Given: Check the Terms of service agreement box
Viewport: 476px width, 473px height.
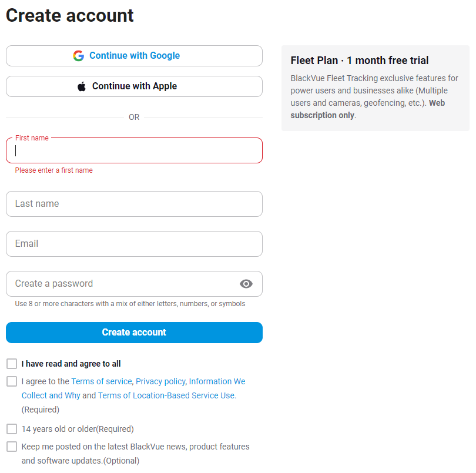Looking at the screenshot, I should pos(12,381).
